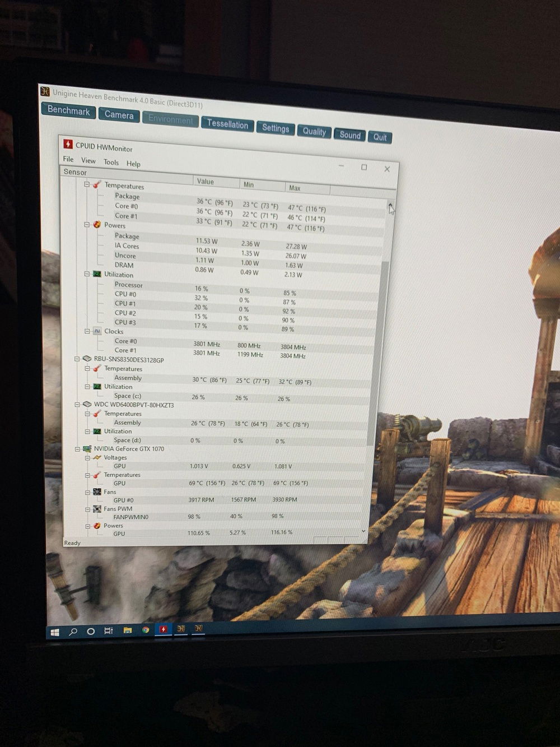Open the Windows Start menu
The height and width of the screenshot is (747, 560).
[x=55, y=632]
